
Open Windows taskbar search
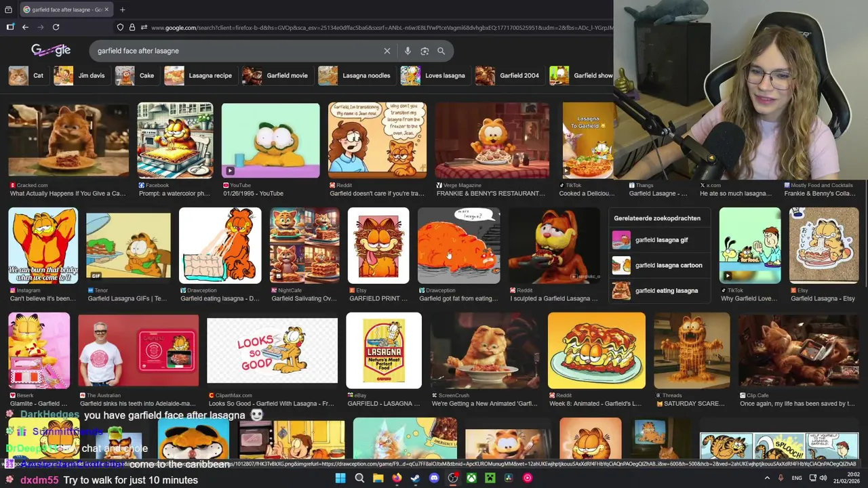(359, 478)
